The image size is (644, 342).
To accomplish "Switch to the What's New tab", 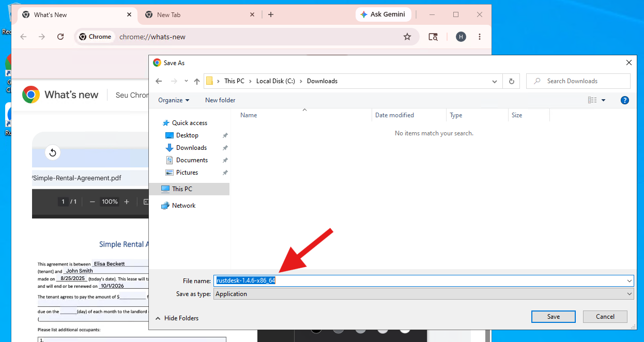I will tap(78, 14).
